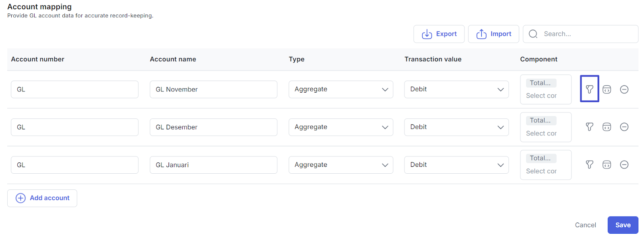
Task: Click the code icon in GL November row
Action: coord(607,89)
